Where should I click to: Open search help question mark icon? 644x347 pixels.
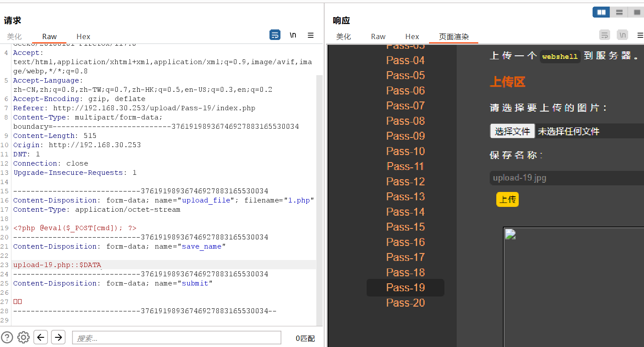point(7,337)
